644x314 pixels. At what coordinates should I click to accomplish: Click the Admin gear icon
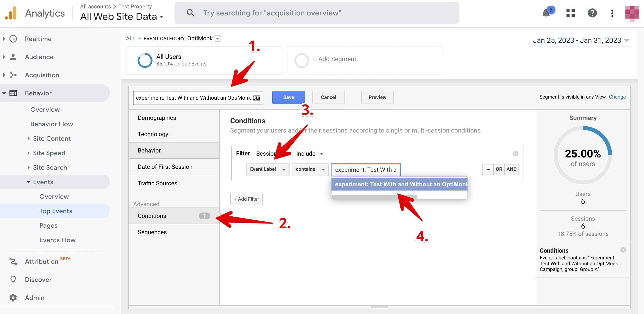point(13,297)
